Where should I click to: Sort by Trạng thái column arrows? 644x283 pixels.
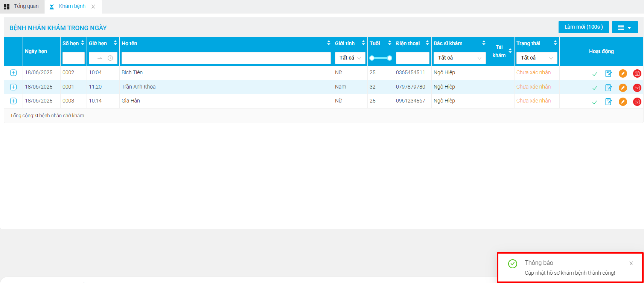tap(555, 43)
